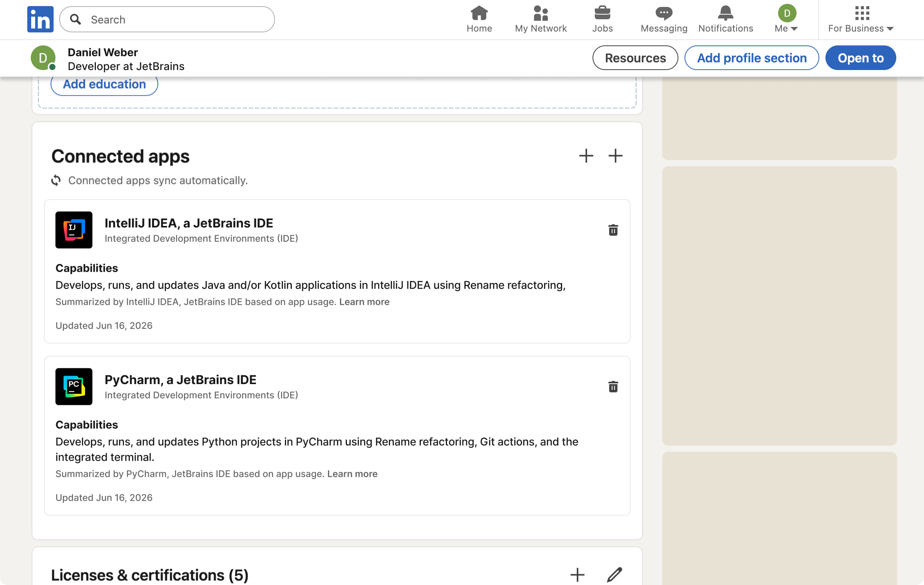This screenshot has width=924, height=585.
Task: Click the PyCharm logo icon
Action: (74, 386)
